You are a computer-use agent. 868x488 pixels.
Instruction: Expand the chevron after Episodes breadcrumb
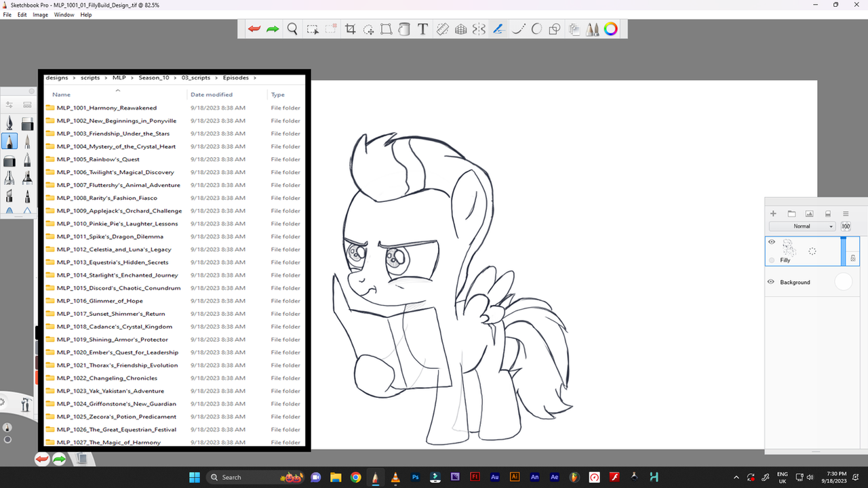[255, 78]
